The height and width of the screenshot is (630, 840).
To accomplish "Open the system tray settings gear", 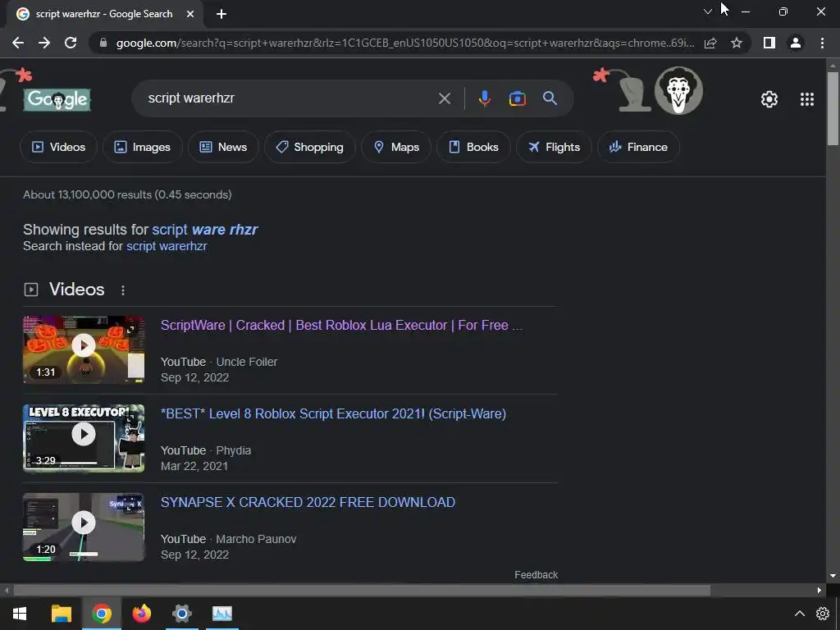I will [822, 614].
